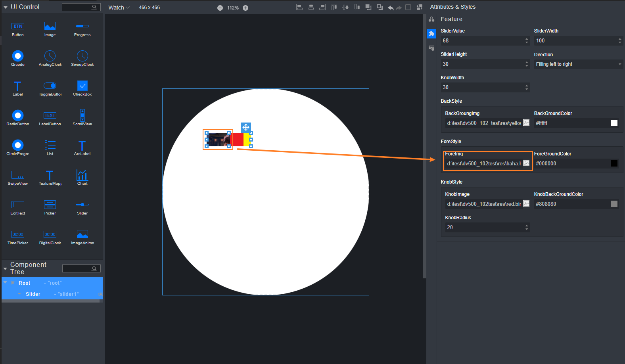Open the Watch device dropdown
Screen dimensions: 625x364
point(119,8)
